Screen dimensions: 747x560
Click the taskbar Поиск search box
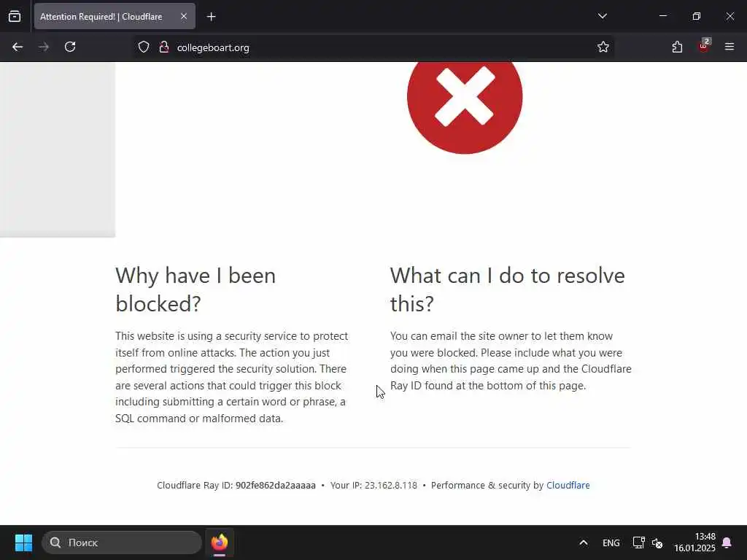coord(122,542)
